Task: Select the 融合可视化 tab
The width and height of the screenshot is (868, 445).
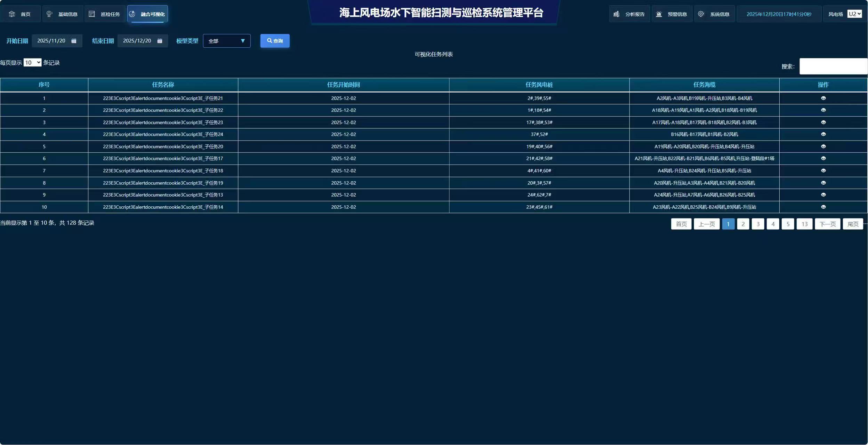Action: 147,14
